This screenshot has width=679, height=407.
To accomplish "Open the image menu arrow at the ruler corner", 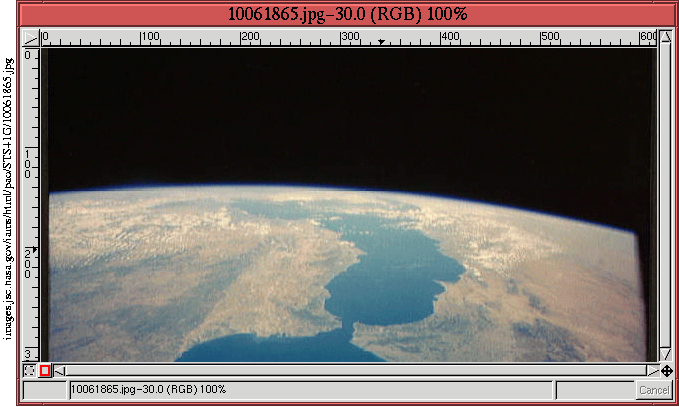I will point(29,38).
